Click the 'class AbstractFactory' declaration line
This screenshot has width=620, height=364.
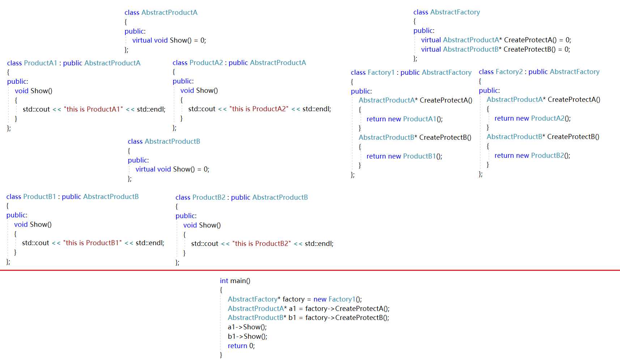click(x=447, y=12)
